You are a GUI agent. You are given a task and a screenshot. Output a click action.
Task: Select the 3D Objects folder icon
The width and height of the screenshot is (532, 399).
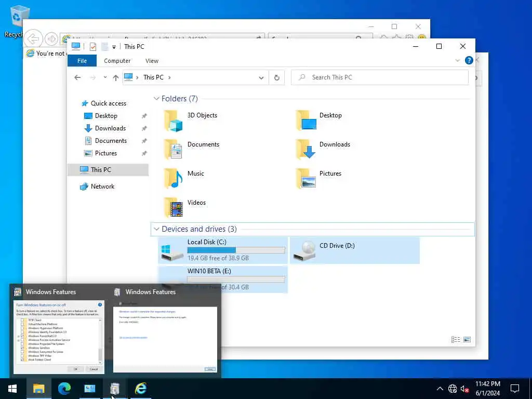click(x=173, y=121)
